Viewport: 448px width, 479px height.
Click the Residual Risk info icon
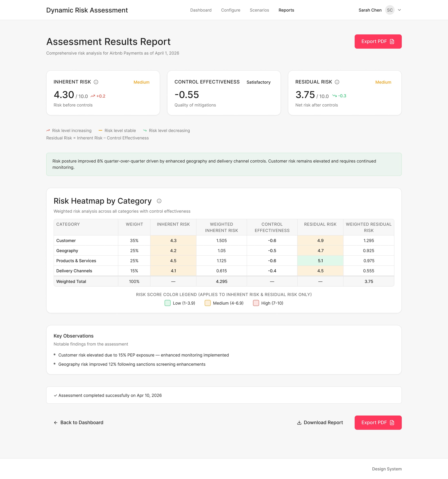337,82
